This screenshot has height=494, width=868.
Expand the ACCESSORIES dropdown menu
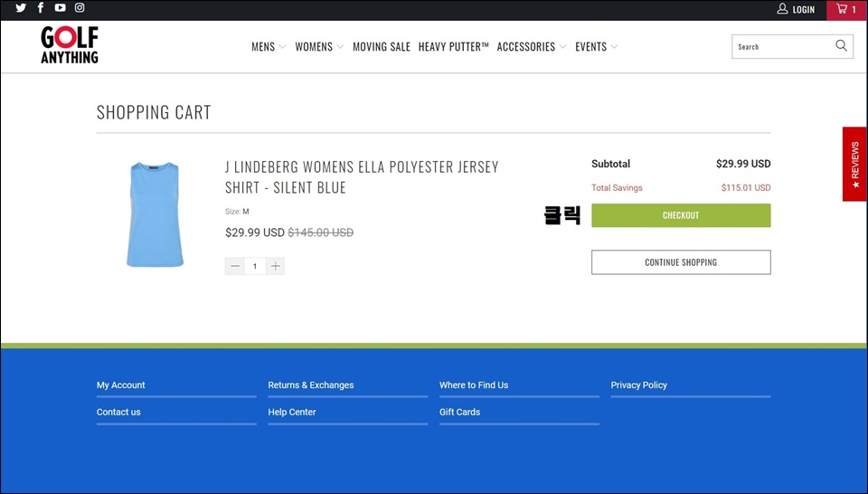pyautogui.click(x=532, y=47)
